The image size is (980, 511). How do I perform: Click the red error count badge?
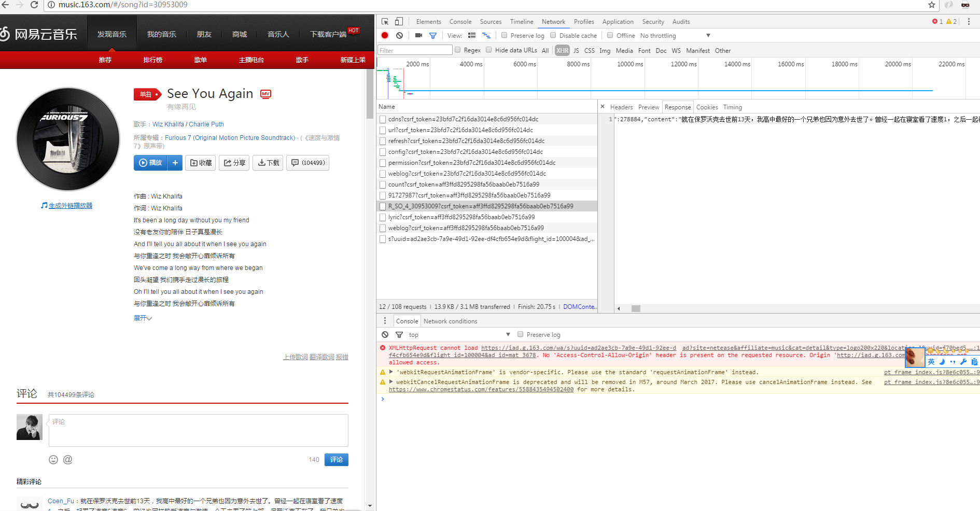pyautogui.click(x=937, y=21)
